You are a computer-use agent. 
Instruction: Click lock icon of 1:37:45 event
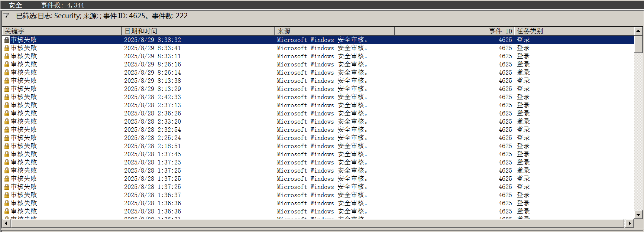(7, 154)
